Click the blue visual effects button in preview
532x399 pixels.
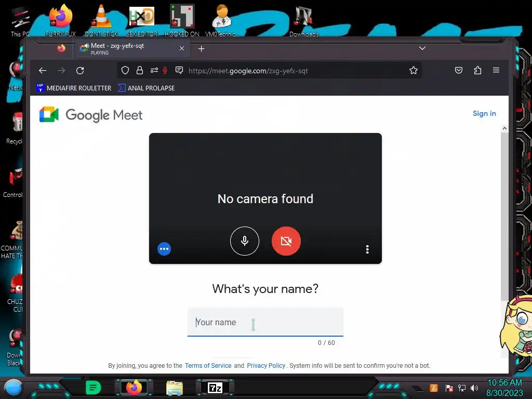(x=164, y=249)
